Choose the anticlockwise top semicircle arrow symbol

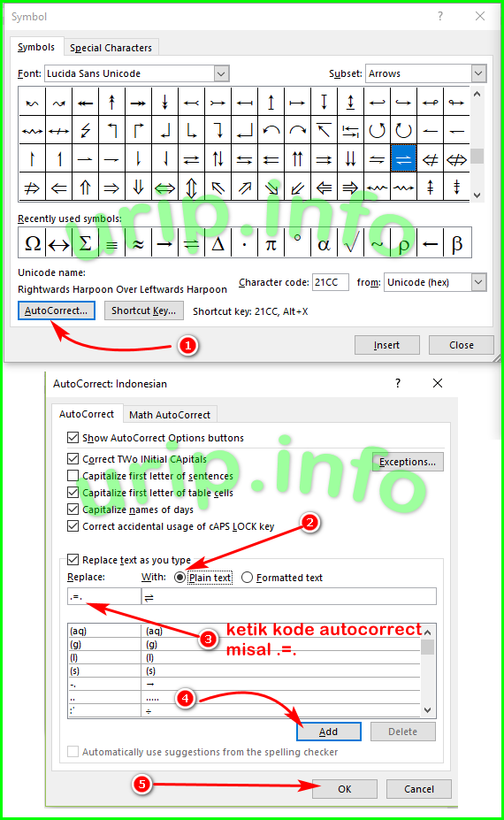[x=271, y=130]
